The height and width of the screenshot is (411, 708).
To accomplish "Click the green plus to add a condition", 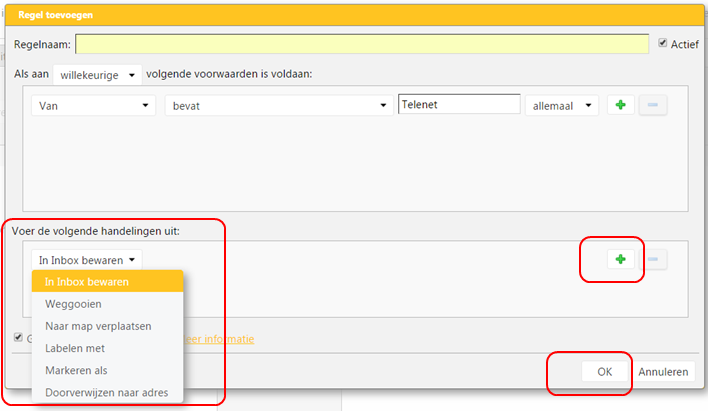I will click(x=620, y=105).
